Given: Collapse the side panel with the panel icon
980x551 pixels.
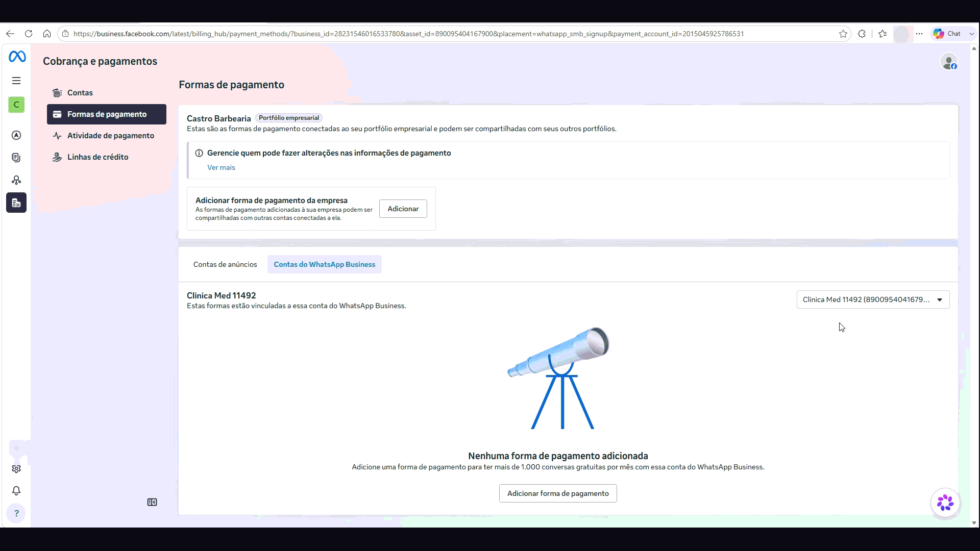Looking at the screenshot, I should [x=152, y=503].
